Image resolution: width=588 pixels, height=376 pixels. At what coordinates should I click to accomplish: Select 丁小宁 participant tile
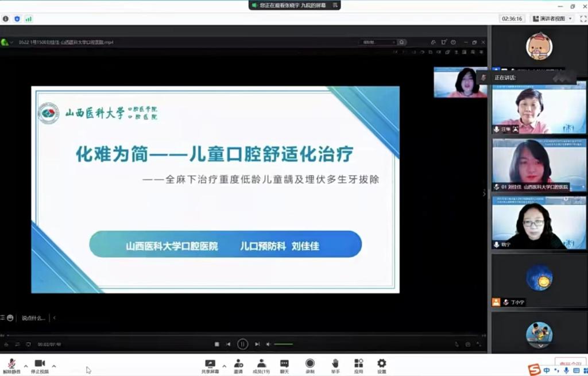[x=539, y=280]
